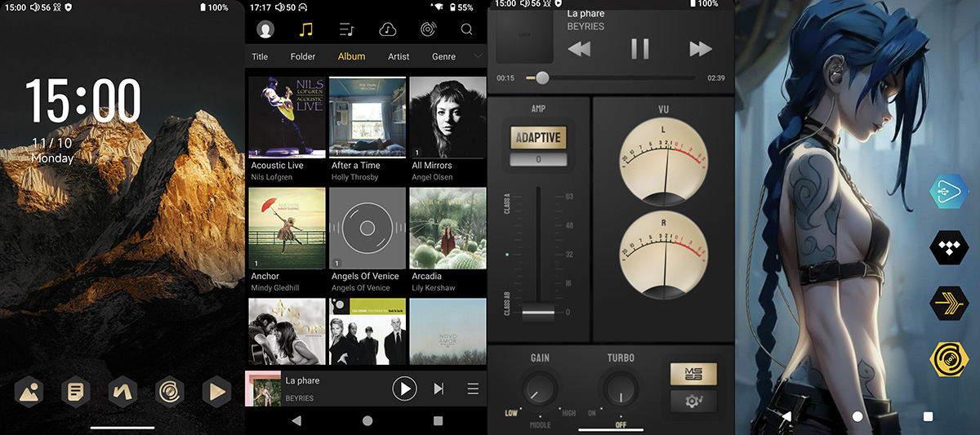Open the now-playing queue hamburger menu
Screen dimensions: 980x435
pos(473,389)
